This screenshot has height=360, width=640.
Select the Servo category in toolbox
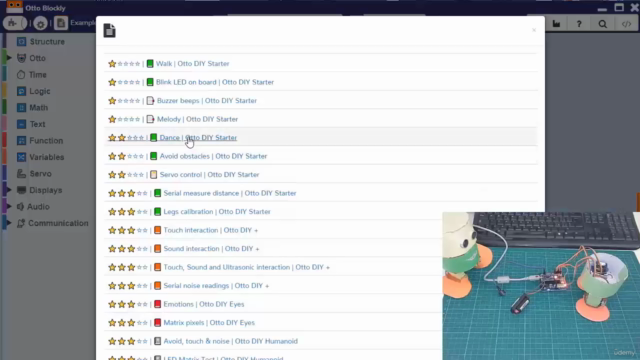coord(40,174)
